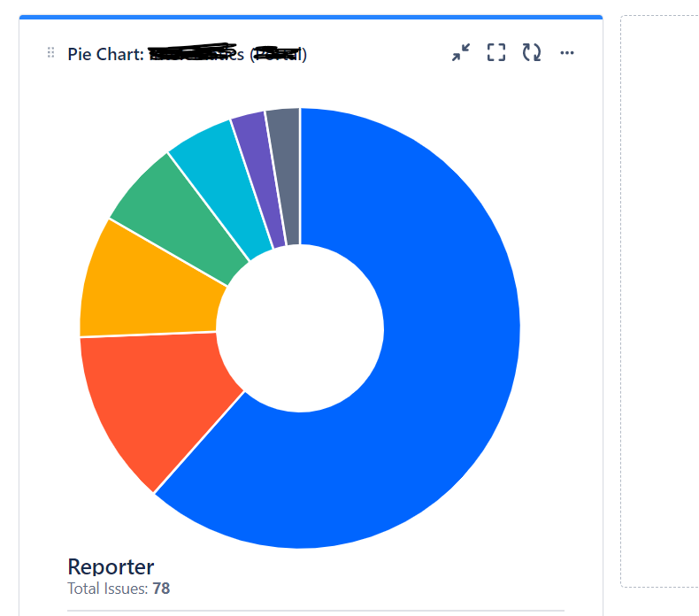Open the gadget more options menu
699x616 pixels.
click(567, 52)
